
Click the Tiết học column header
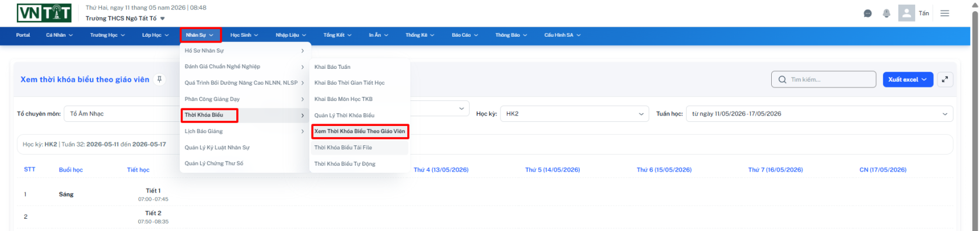[x=138, y=170]
